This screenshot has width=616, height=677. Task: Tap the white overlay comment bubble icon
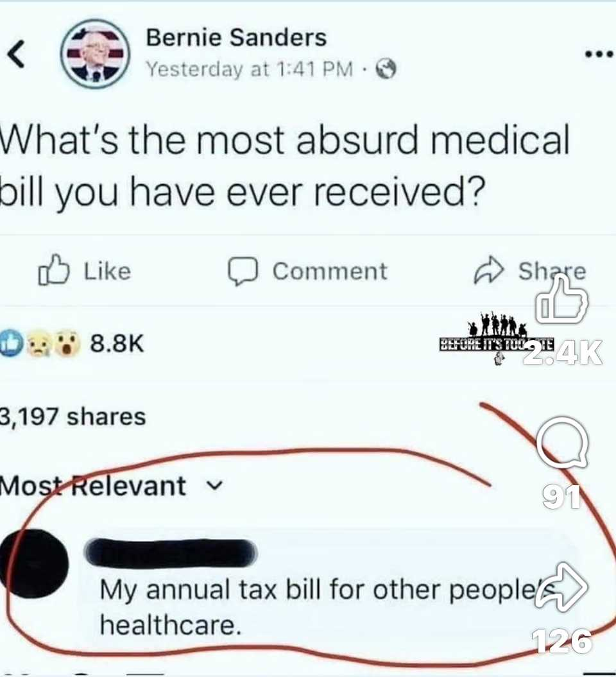(x=562, y=443)
